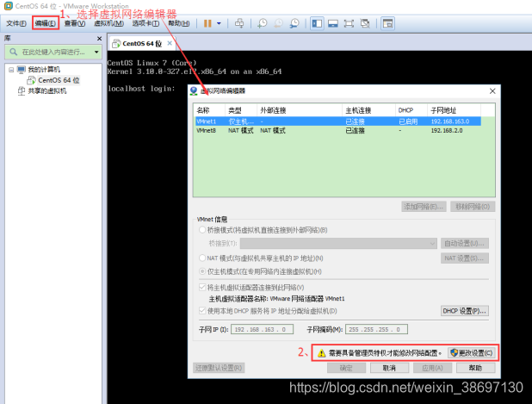Viewport: 532px width, 404px height.
Task: Click the NAT 设置(S)... button
Action: 465,258
